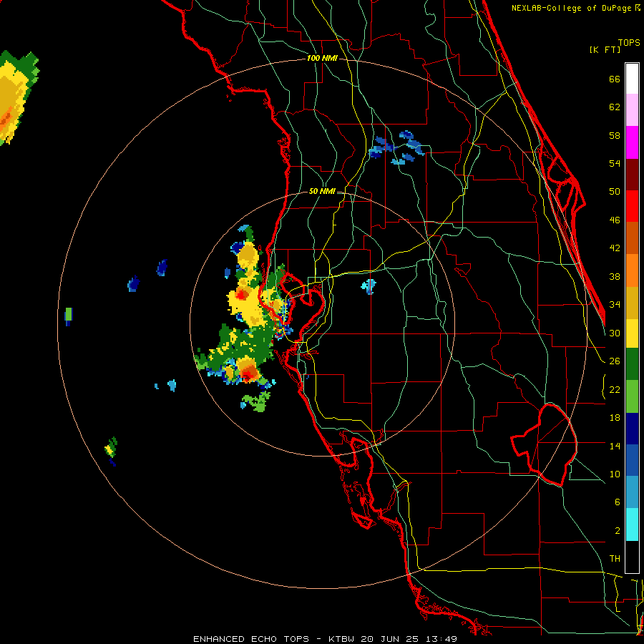Select the magenta swatch in the legend
This screenshot has height=644, width=644.
(x=632, y=142)
